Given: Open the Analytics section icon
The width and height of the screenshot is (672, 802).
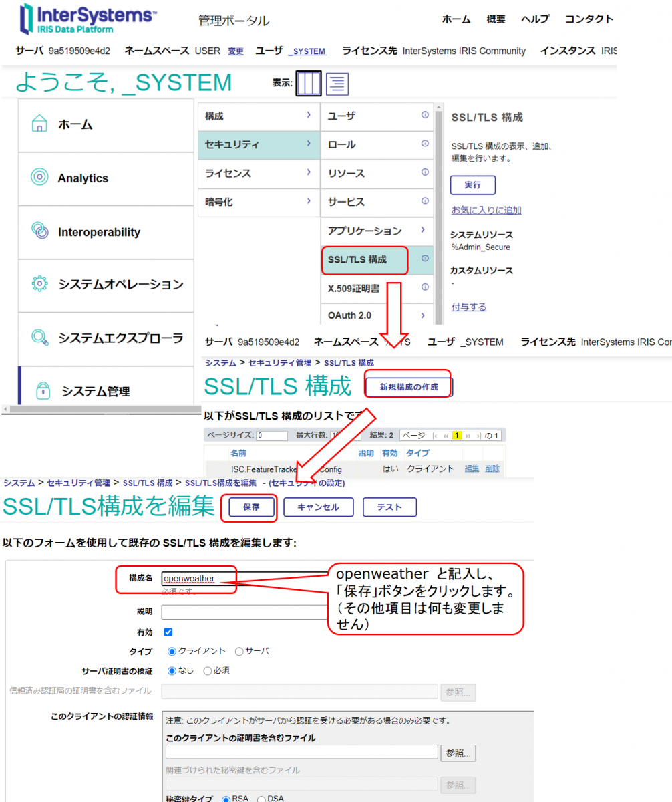Looking at the screenshot, I should tap(39, 178).
